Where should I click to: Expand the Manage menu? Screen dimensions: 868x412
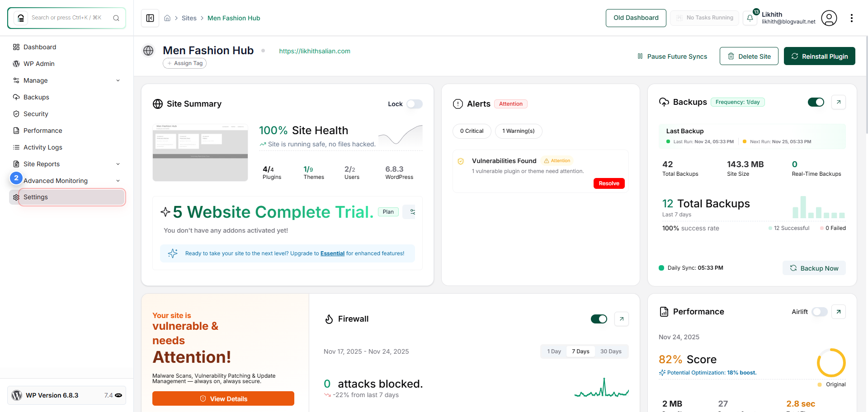coord(67,80)
